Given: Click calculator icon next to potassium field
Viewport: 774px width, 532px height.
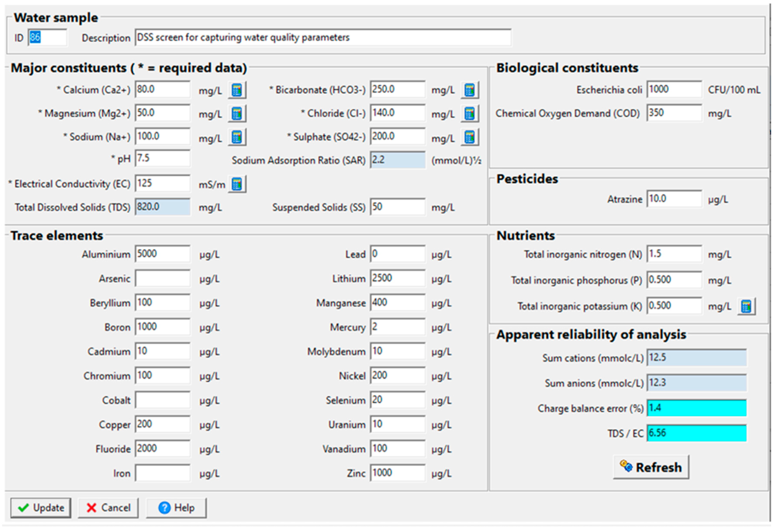Looking at the screenshot, I should (746, 306).
